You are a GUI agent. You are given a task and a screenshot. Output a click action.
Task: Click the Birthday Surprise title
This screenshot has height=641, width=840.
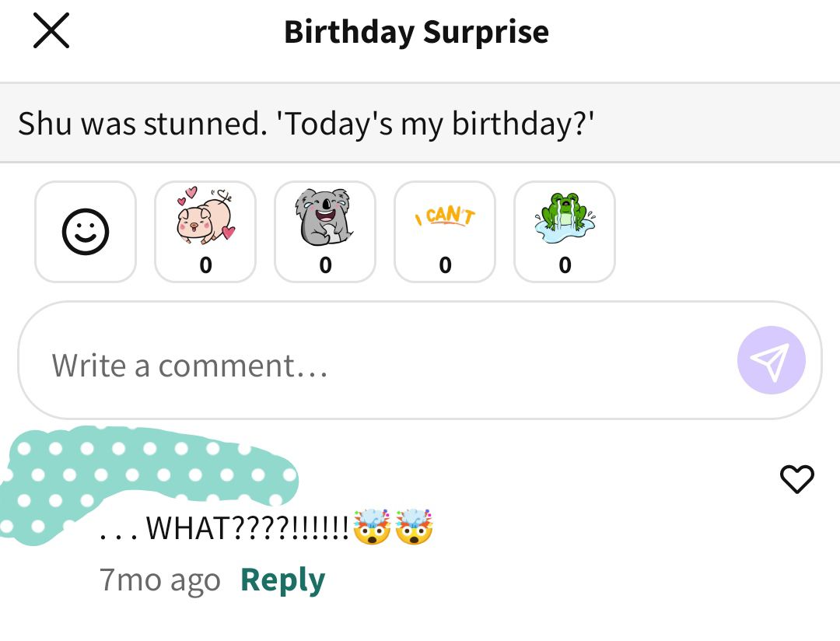[416, 32]
